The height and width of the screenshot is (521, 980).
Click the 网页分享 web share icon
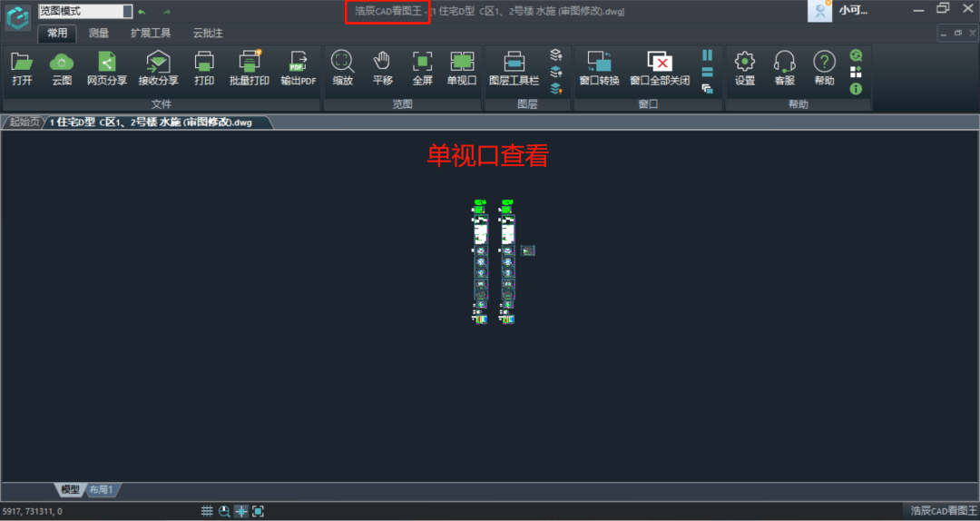(107, 68)
